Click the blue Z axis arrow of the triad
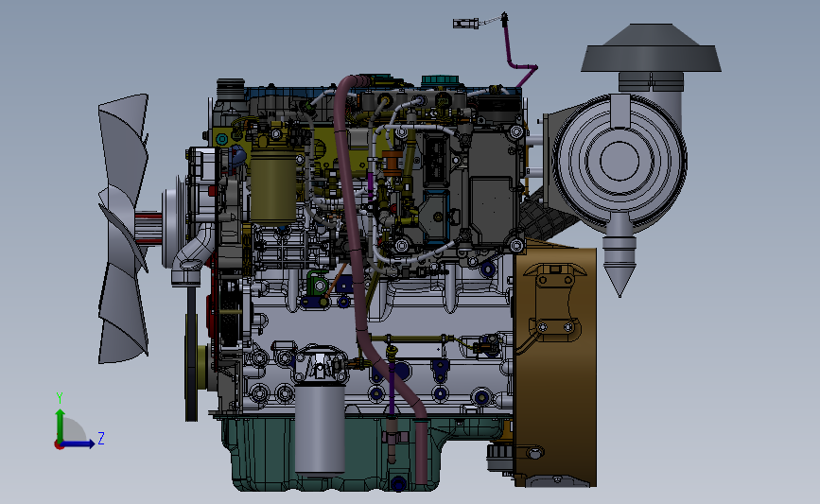Image resolution: width=820 pixels, height=504 pixels. click(x=79, y=444)
